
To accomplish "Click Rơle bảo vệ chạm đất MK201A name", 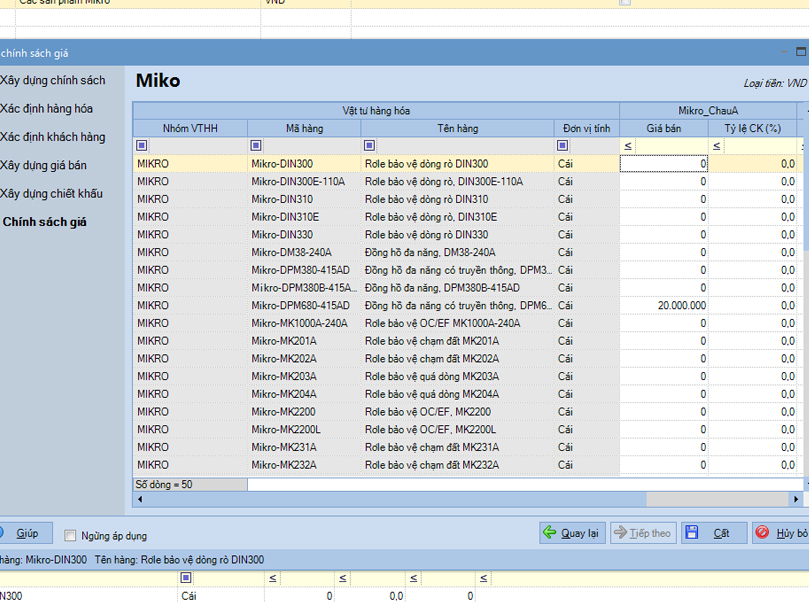I will pyautogui.click(x=432, y=341).
